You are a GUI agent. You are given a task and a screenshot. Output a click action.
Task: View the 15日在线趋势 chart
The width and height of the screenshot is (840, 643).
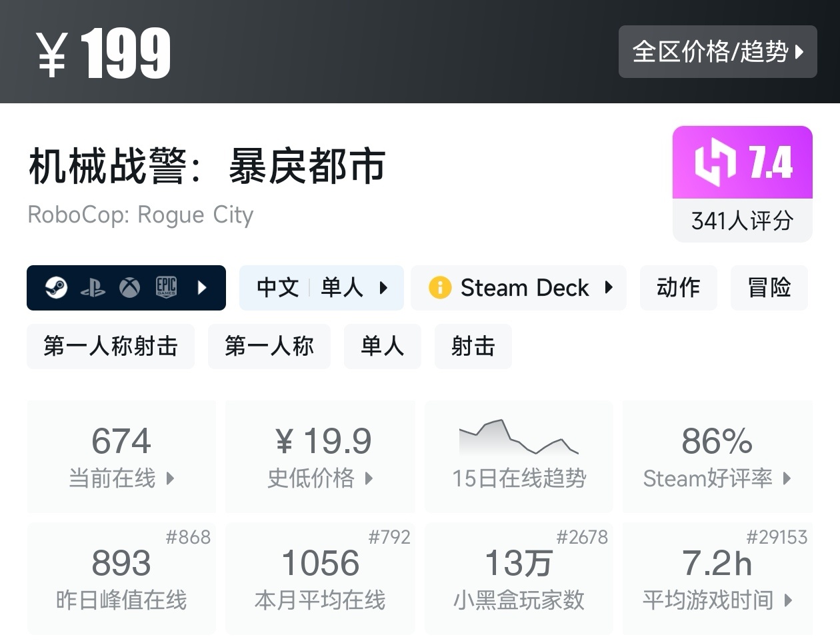click(519, 456)
